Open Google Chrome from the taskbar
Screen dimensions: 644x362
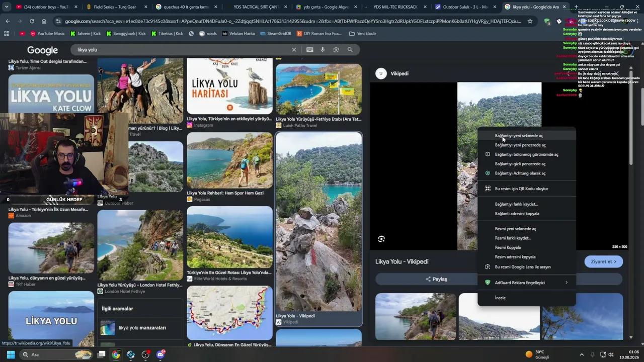tap(116, 354)
